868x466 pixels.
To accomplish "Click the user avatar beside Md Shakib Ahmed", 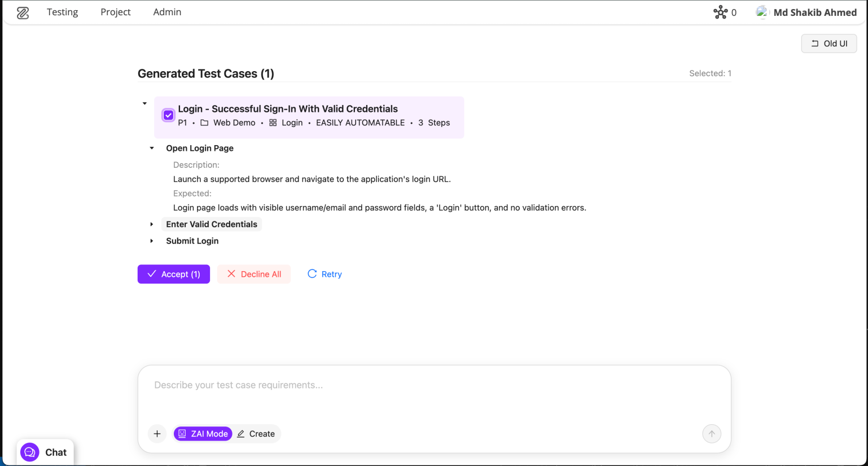I will (762, 12).
